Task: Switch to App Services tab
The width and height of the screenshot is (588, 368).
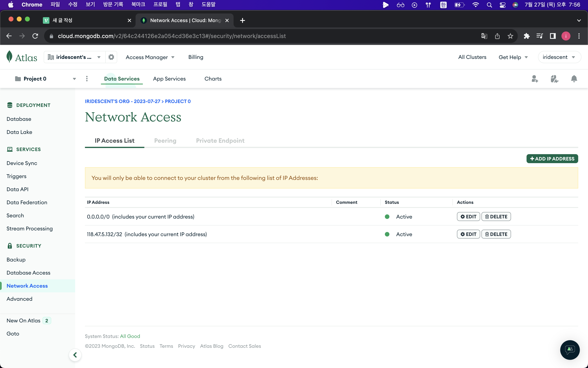Action: pyautogui.click(x=169, y=79)
